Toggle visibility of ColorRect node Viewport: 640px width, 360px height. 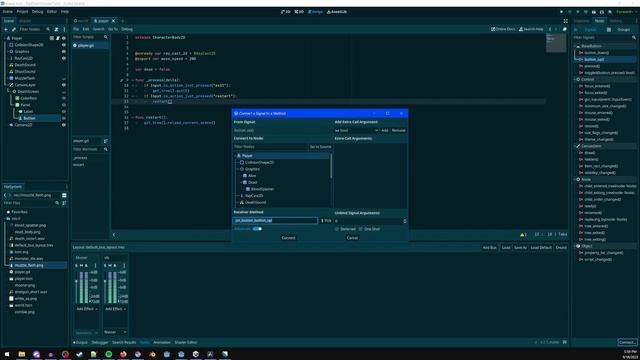pyautogui.click(x=64, y=98)
